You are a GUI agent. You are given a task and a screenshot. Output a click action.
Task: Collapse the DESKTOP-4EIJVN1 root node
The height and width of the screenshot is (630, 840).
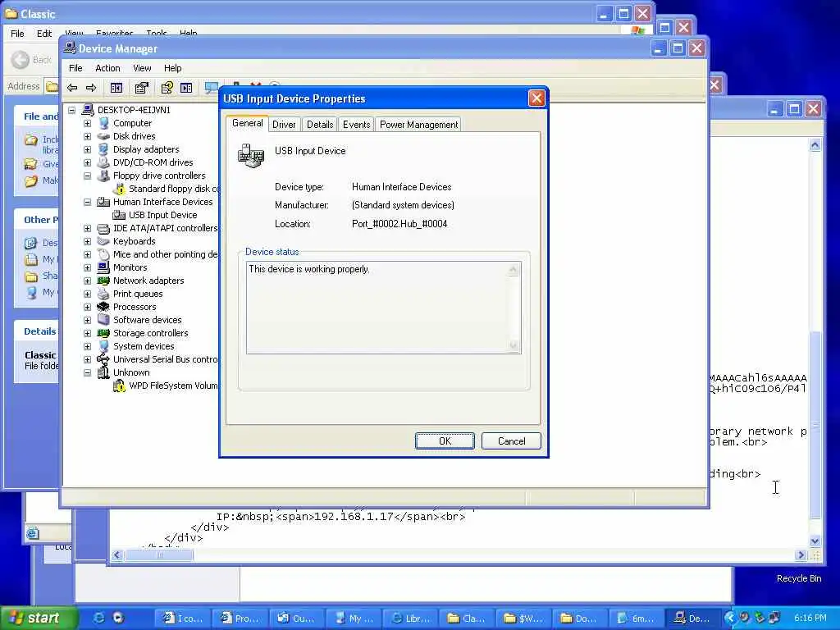click(72, 110)
